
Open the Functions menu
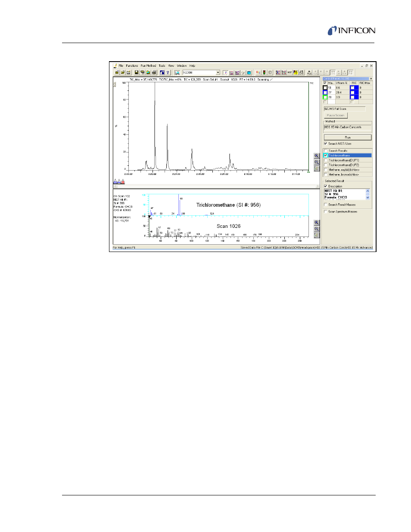coord(132,66)
